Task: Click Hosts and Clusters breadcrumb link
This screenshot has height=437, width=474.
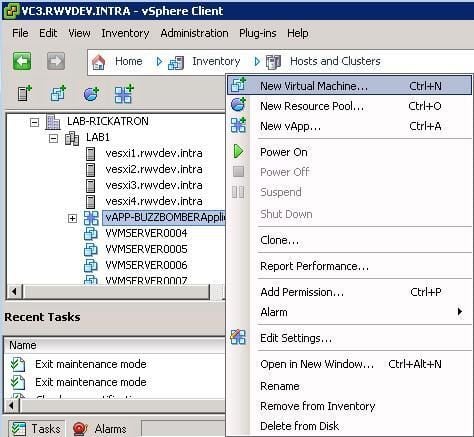Action: pos(335,61)
